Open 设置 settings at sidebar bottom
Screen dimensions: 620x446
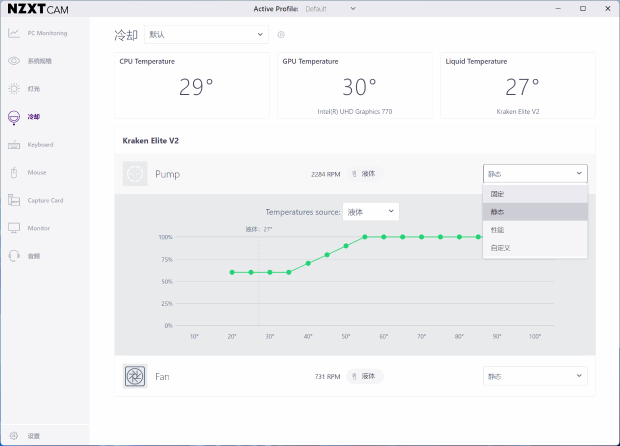24,436
